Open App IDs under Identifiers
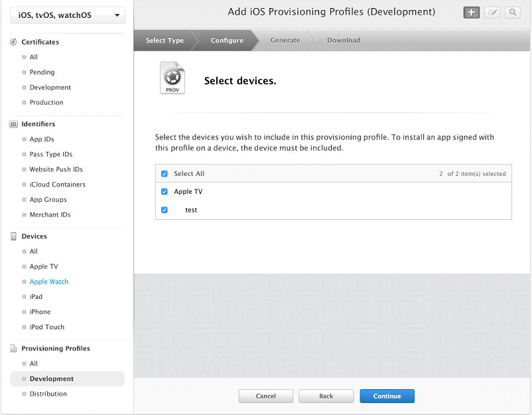The width and height of the screenshot is (532, 415). [x=42, y=139]
